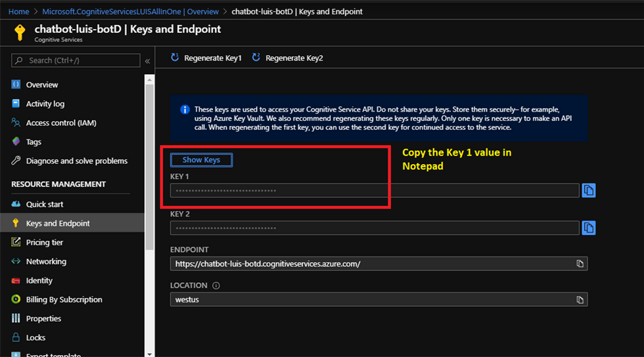Image resolution: width=644 pixels, height=357 pixels.
Task: Open Microsoft.CognitiveServicesLUISAllInOne Overview breadcrumb
Action: 130,12
